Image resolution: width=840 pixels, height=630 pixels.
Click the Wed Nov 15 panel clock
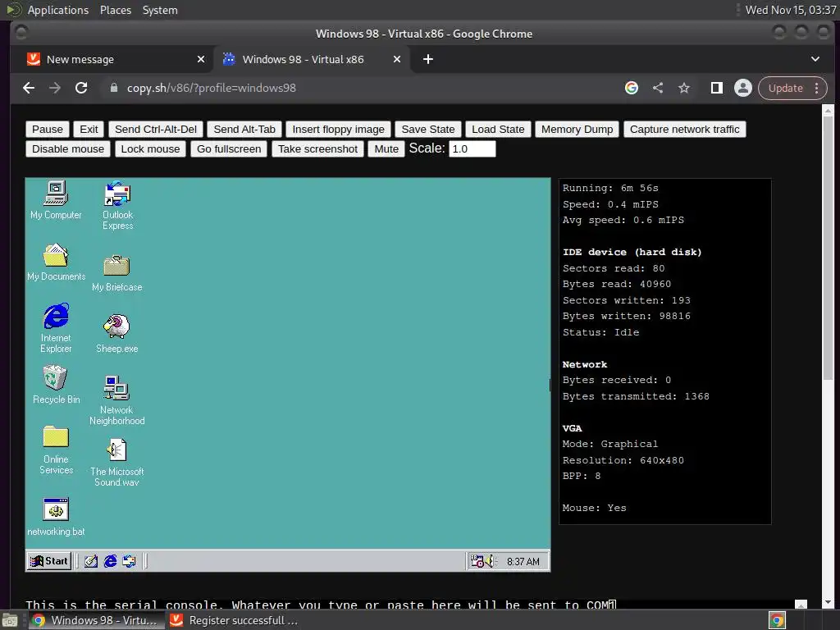coord(790,10)
